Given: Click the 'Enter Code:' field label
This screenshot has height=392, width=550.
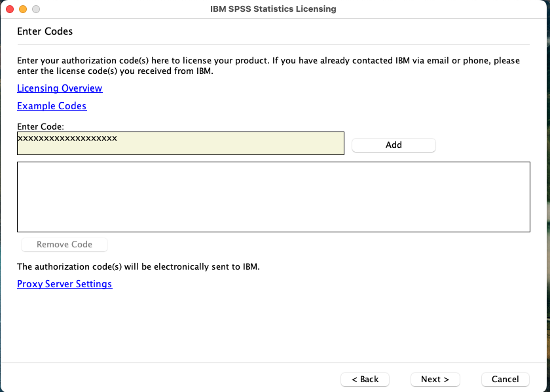Looking at the screenshot, I should coord(40,126).
